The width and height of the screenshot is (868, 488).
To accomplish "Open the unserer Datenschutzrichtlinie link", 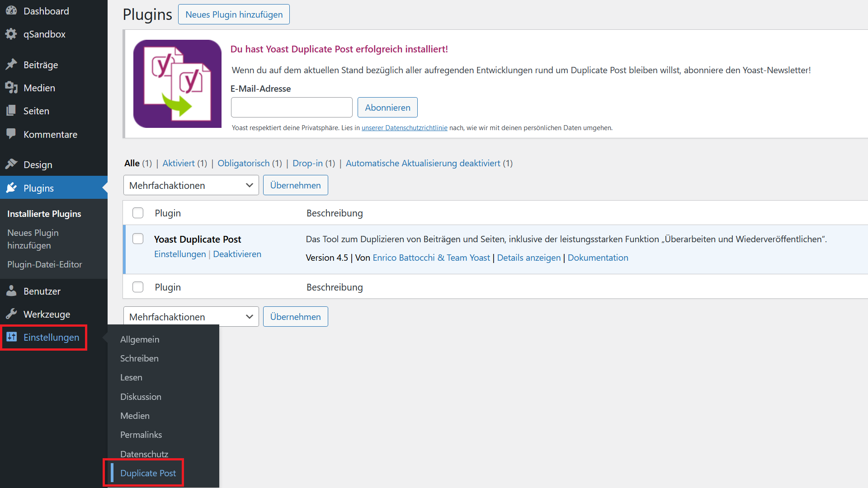I will (x=405, y=128).
